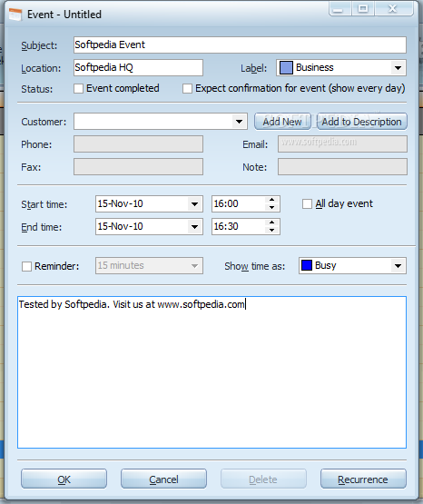Click the Email field

coord(342,144)
